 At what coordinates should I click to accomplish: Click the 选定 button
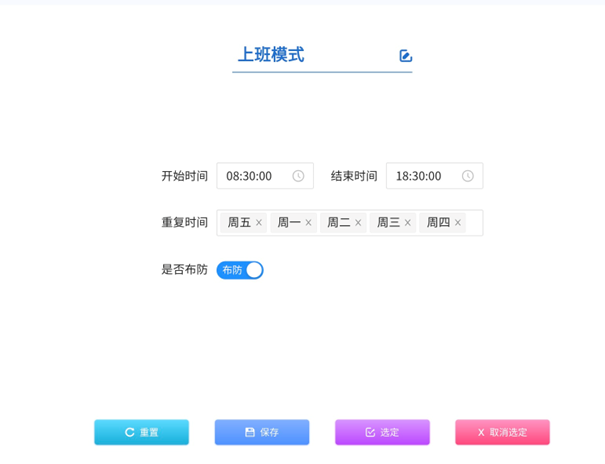point(382,432)
